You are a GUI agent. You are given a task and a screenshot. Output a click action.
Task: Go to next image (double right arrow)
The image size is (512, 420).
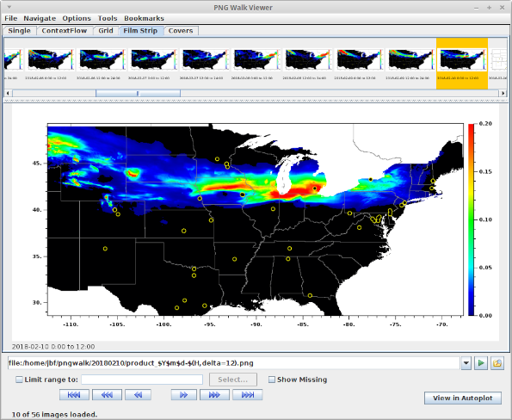[x=184, y=395]
